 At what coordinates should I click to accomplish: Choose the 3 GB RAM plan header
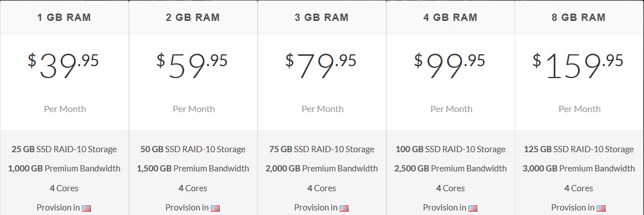[322, 18]
